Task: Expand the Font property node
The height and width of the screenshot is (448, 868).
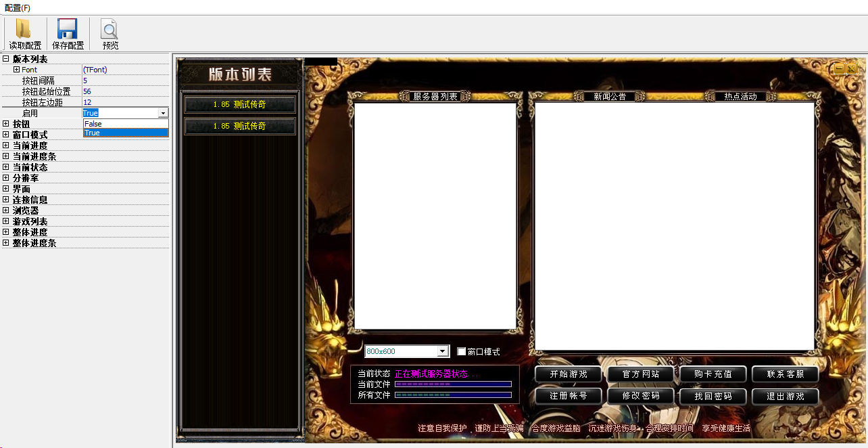Action: click(16, 70)
